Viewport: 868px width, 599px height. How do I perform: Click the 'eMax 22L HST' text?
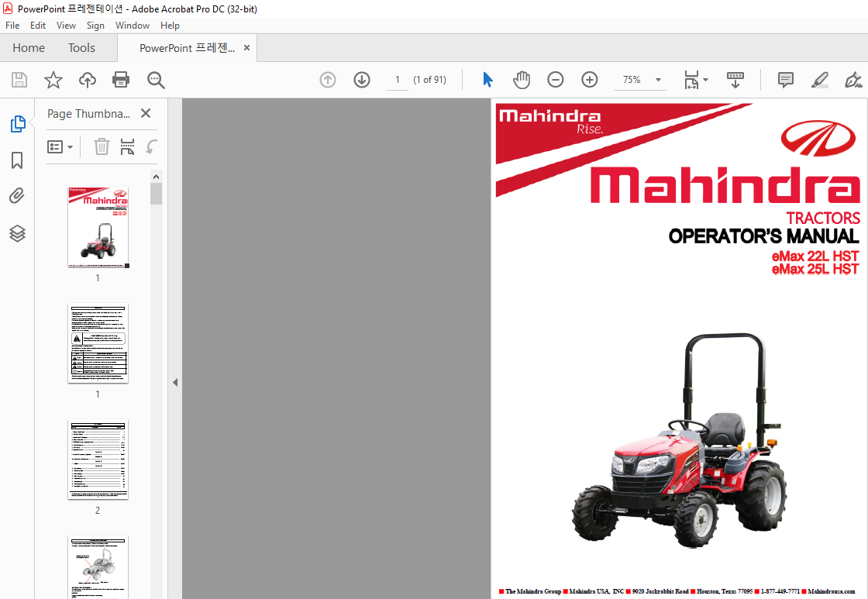(815, 256)
